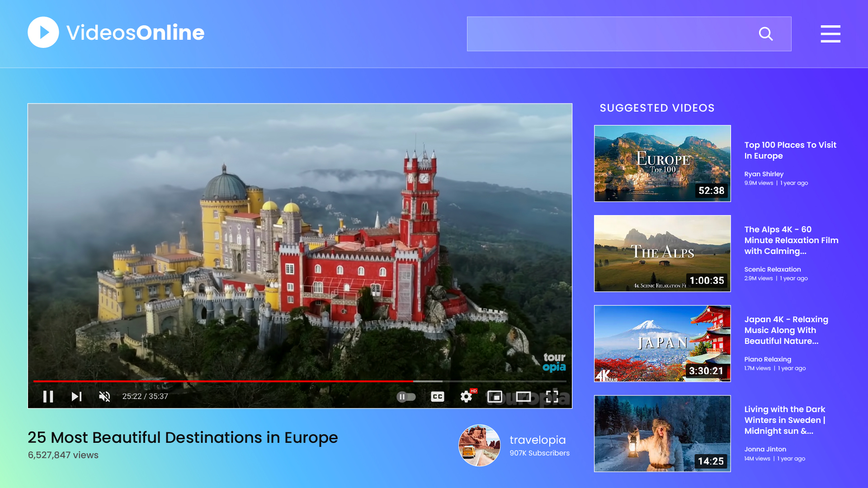Enter fullscreen mode
Viewport: 868px width, 488px height.
tap(552, 397)
